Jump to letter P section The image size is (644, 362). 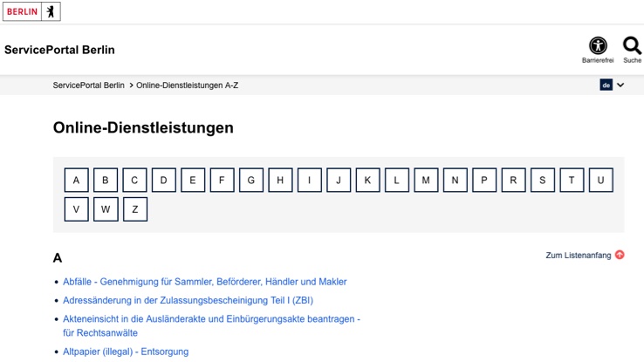[484, 181]
